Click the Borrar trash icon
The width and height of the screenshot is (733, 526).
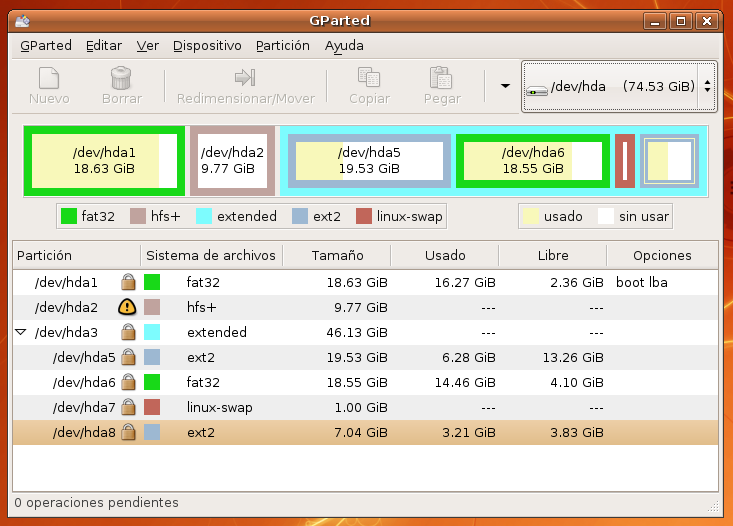tap(122, 79)
